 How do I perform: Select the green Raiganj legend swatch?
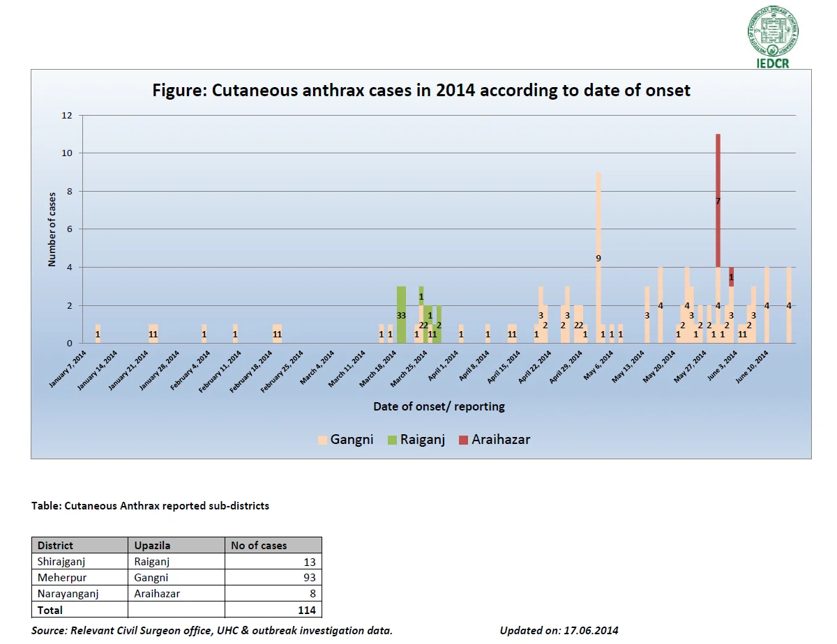(x=391, y=440)
